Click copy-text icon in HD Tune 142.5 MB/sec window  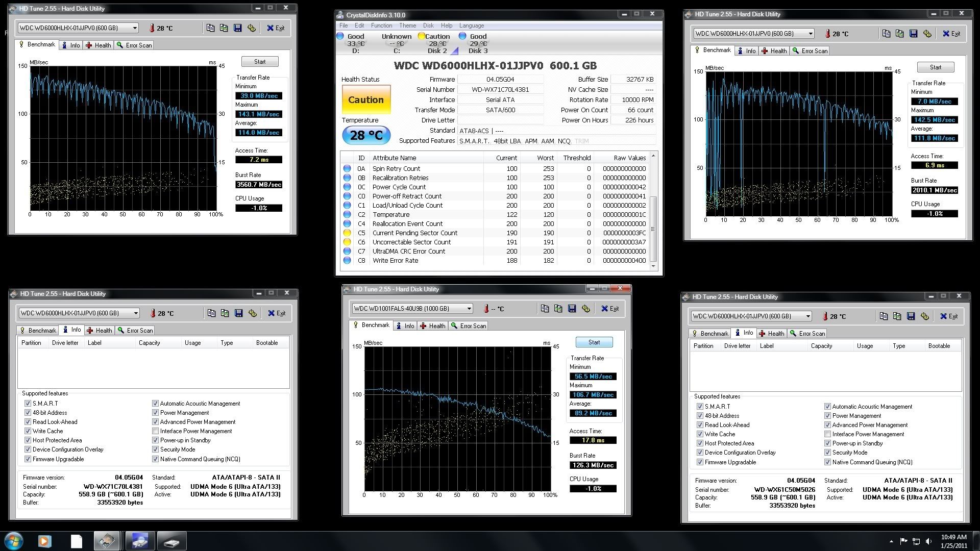(x=886, y=34)
